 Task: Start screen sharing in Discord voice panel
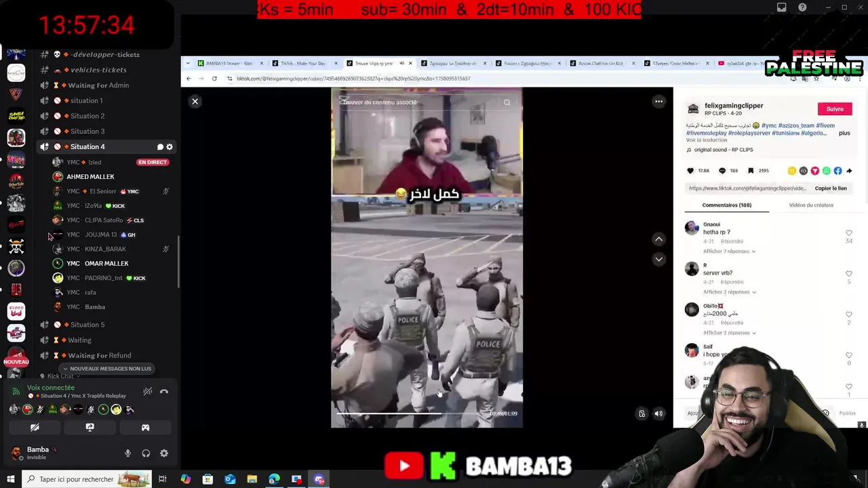pos(90,428)
